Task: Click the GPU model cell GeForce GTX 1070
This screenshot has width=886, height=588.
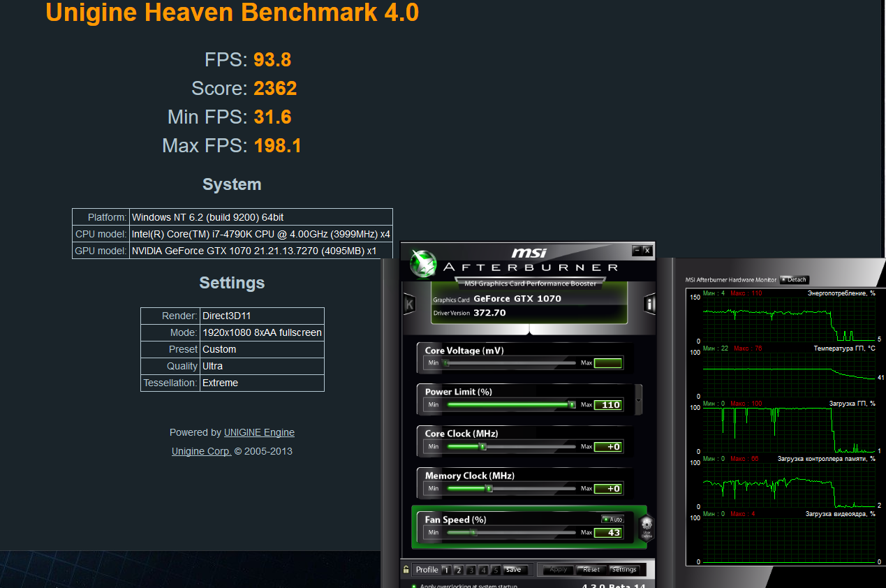Action: click(x=261, y=251)
